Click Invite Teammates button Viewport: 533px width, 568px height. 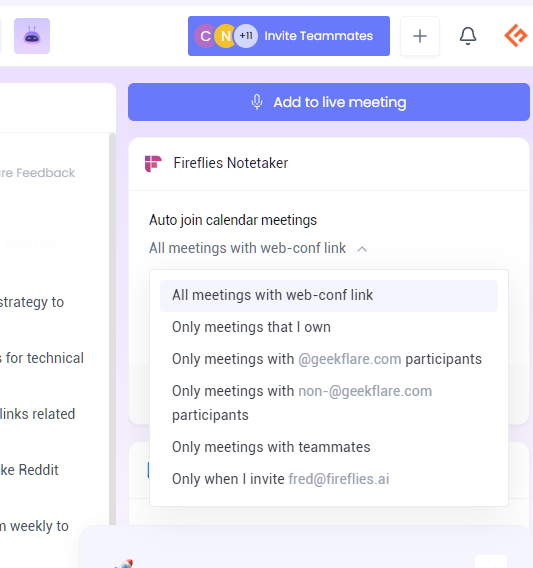289,36
